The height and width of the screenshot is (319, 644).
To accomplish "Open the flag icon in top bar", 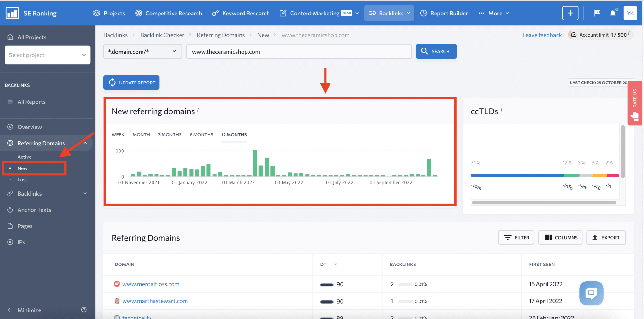I will coord(597,13).
